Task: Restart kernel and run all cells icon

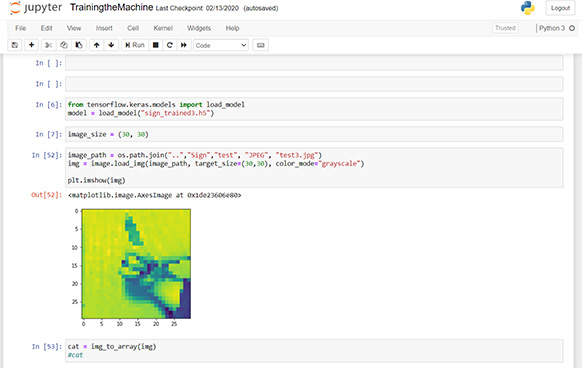Action: point(184,45)
